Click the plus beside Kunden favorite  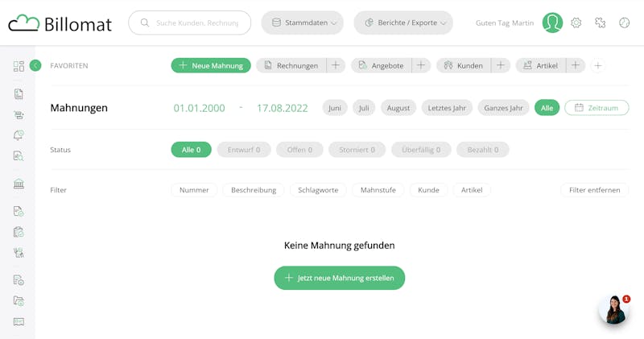click(x=501, y=65)
